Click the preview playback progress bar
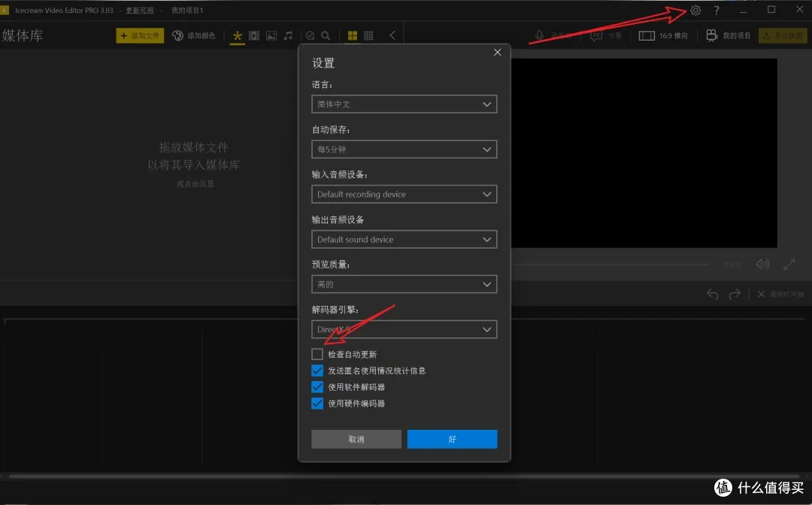Viewport: 812px width, 505px height. [x=610, y=265]
